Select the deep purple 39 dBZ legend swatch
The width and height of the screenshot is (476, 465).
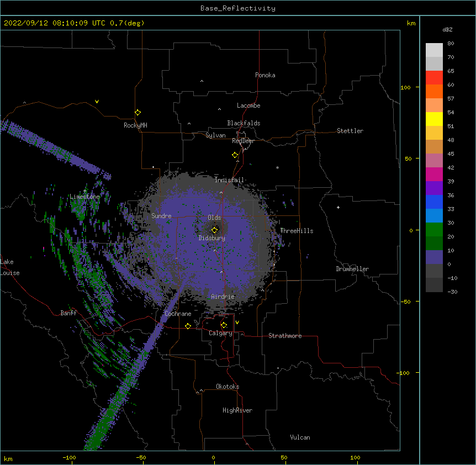click(434, 188)
